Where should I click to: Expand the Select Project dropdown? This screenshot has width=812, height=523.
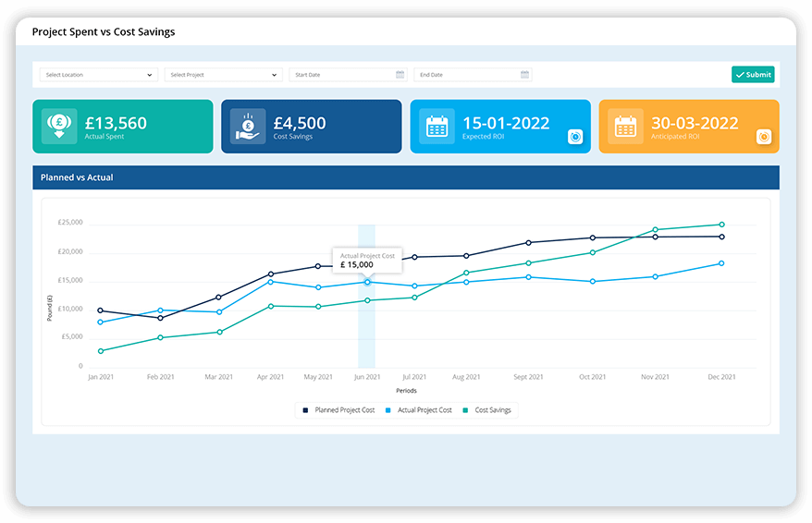[224, 75]
